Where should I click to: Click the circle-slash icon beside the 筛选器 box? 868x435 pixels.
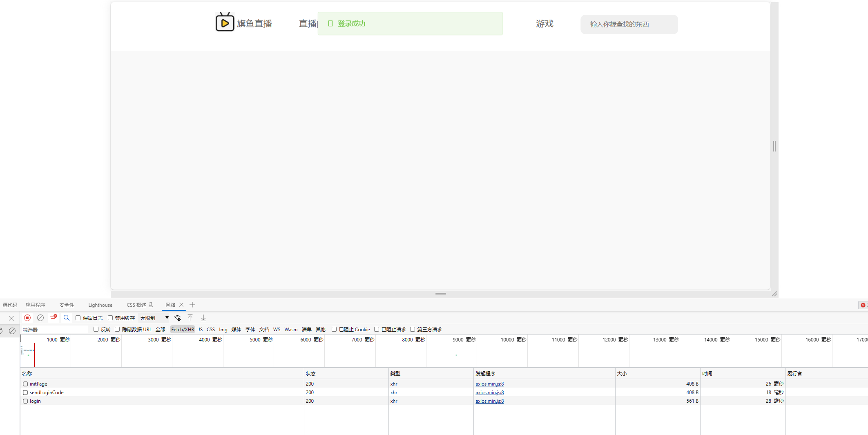pos(12,331)
